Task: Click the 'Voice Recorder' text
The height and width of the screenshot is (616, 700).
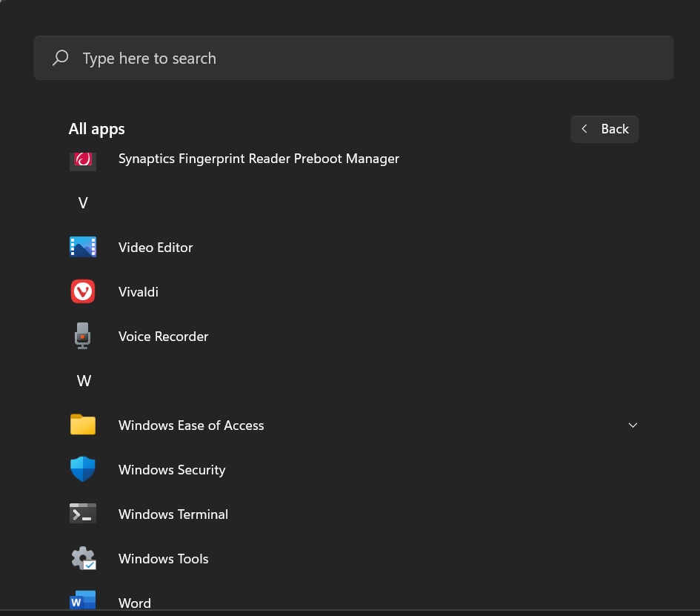Action: 164,337
